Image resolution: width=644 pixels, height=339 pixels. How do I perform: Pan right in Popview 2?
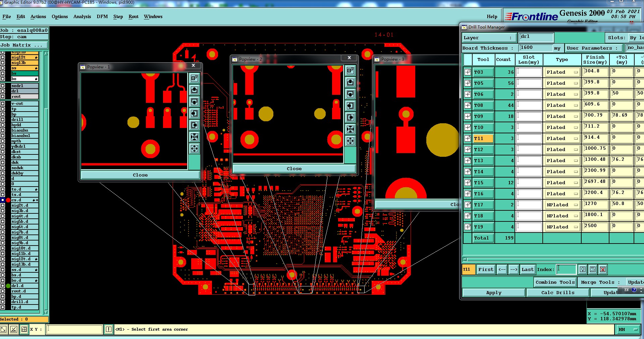tap(350, 117)
